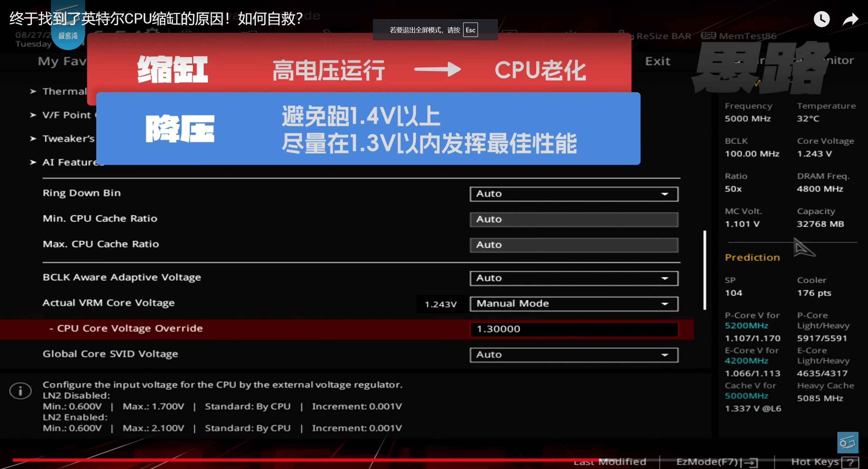This screenshot has width=868, height=469.
Task: Click the EzMode(F7) arrow icon
Action: pyautogui.click(x=750, y=463)
